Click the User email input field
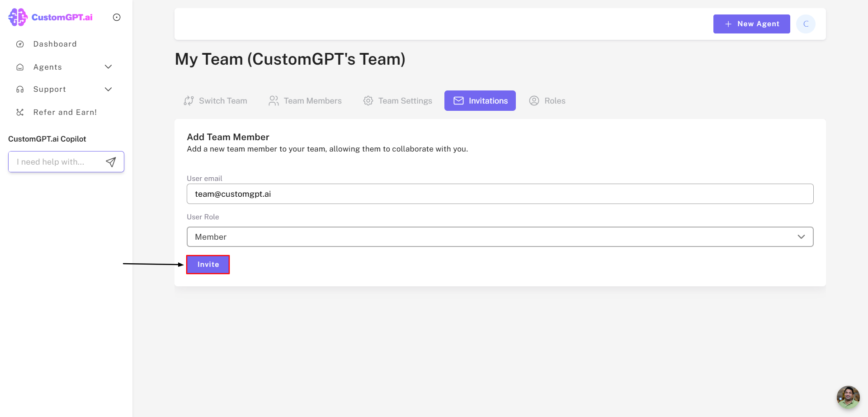 pos(500,194)
